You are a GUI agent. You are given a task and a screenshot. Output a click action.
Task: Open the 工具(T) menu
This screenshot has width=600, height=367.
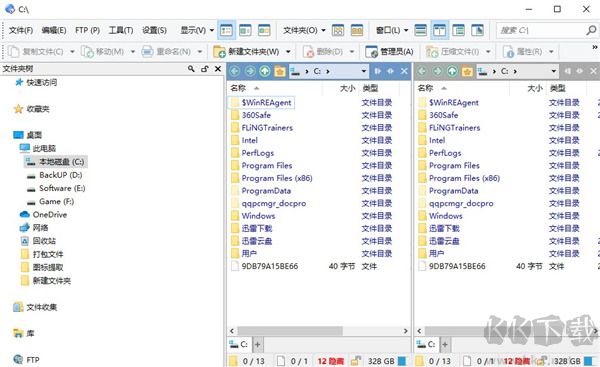coord(121,30)
